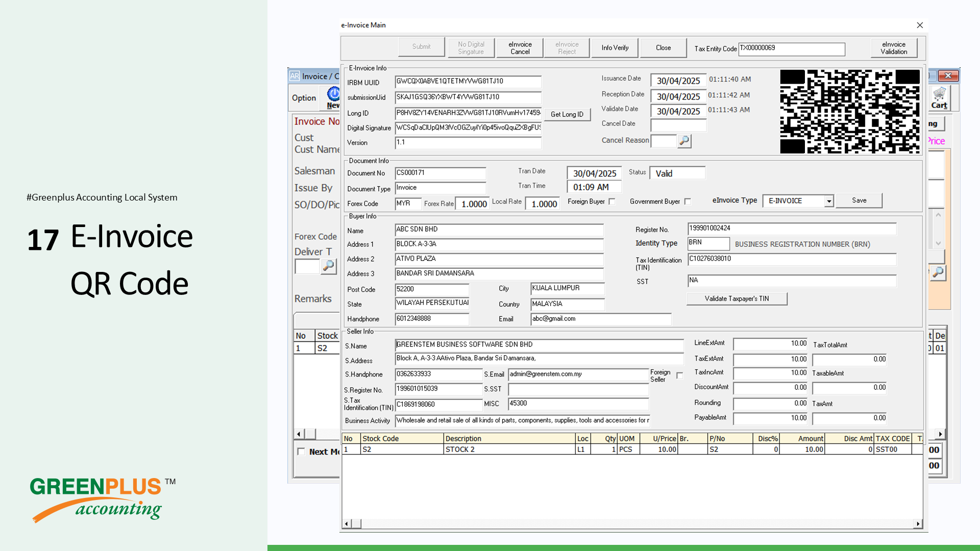Click the Buyer Register No. field
Viewport: 980px width, 551px height.
tap(792, 229)
